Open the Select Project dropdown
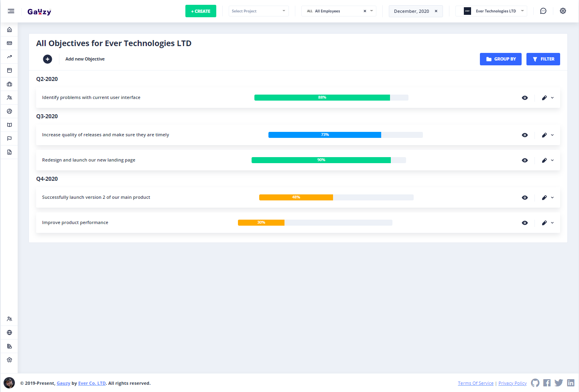 (258, 11)
